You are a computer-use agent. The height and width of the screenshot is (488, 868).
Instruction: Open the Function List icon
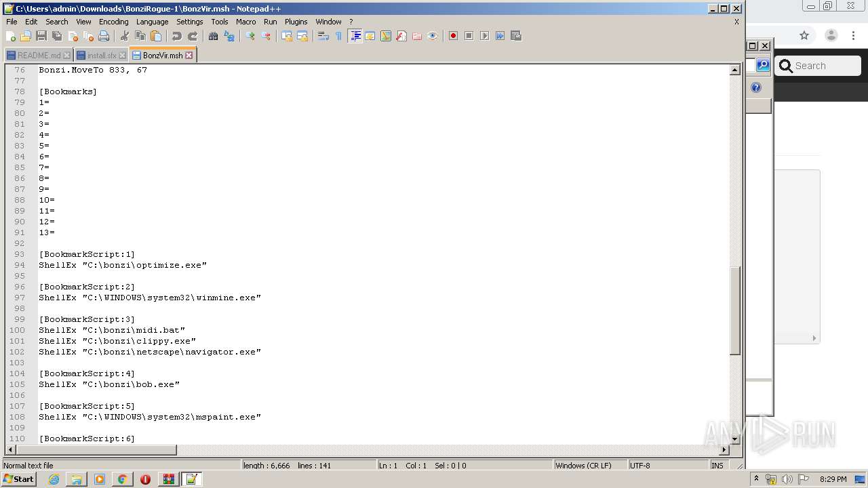pos(401,36)
